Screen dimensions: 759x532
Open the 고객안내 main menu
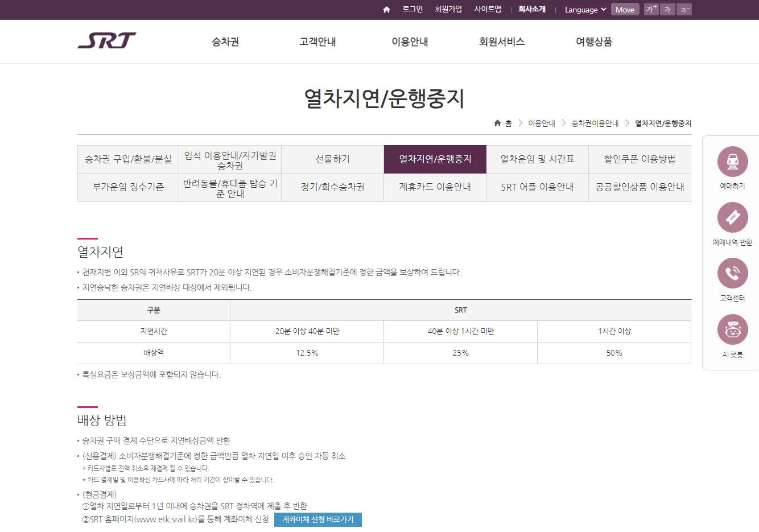317,42
